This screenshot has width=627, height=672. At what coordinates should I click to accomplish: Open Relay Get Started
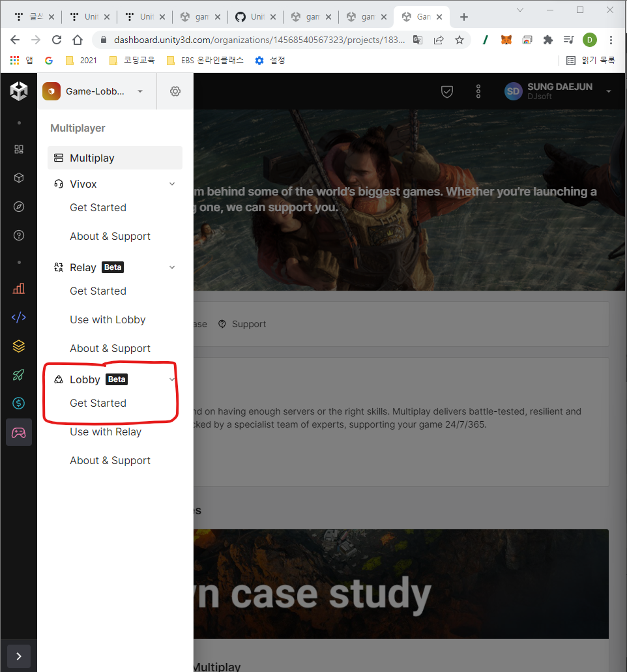click(x=98, y=291)
